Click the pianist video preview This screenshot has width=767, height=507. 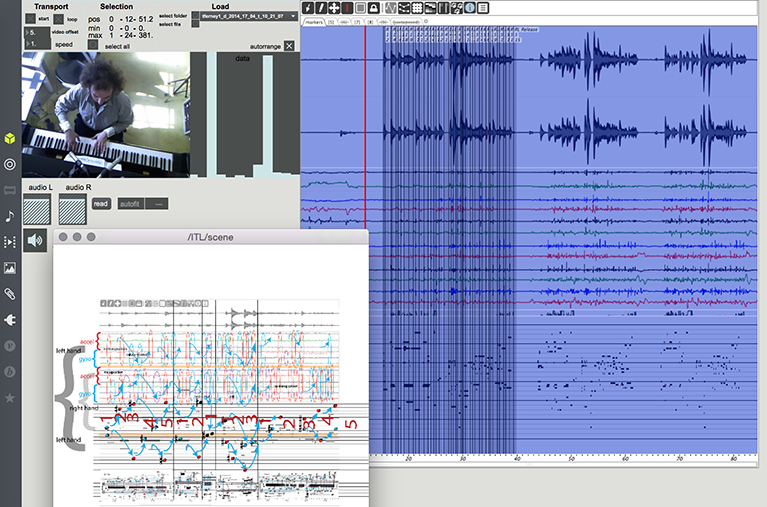[x=106, y=115]
